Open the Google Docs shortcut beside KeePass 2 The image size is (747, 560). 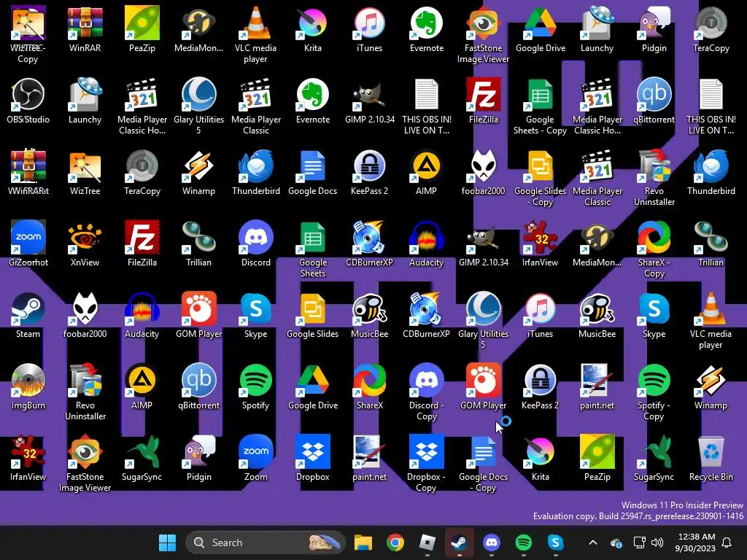pos(312,172)
